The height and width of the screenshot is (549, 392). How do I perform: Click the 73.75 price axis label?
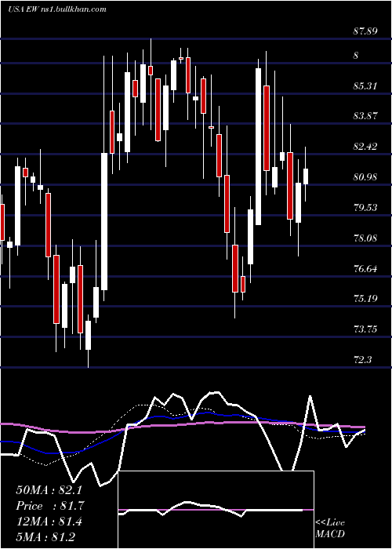pos(365,329)
